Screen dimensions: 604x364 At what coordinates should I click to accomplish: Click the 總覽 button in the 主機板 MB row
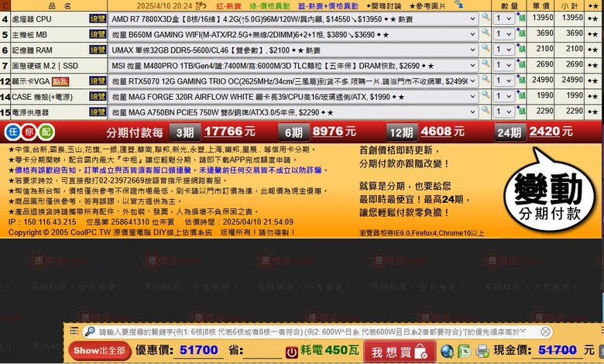tap(98, 34)
